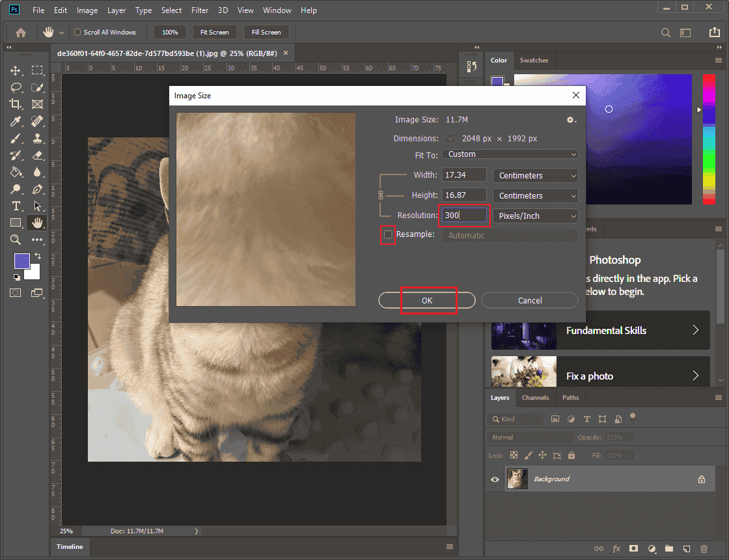This screenshot has width=729, height=560.
Task: Click the Resolution input field
Action: click(463, 215)
